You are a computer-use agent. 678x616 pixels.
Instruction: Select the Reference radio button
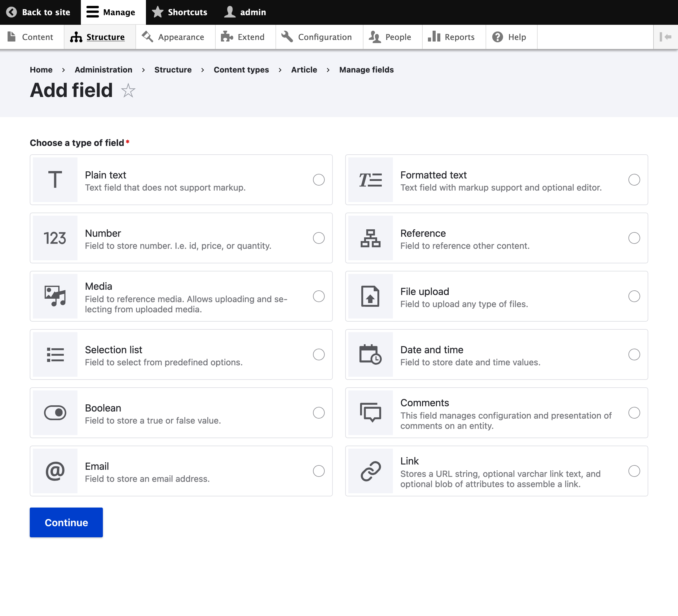point(634,238)
